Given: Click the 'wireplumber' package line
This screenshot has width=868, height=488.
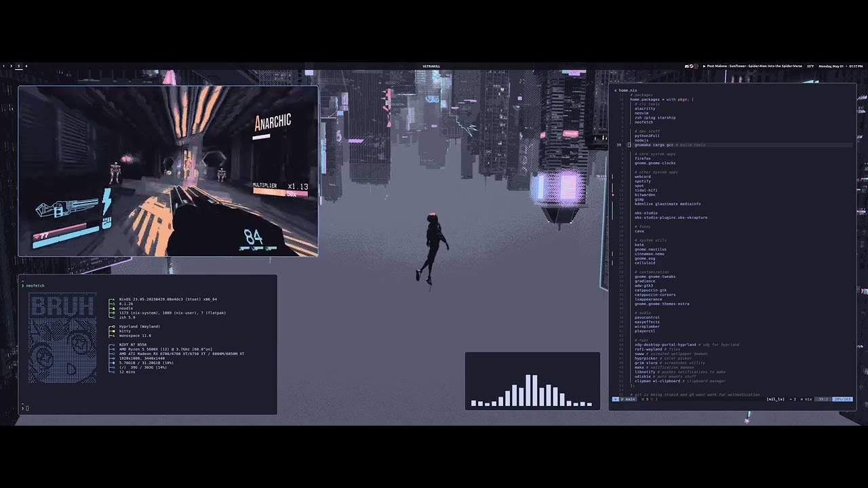Looking at the screenshot, I should pos(647,327).
